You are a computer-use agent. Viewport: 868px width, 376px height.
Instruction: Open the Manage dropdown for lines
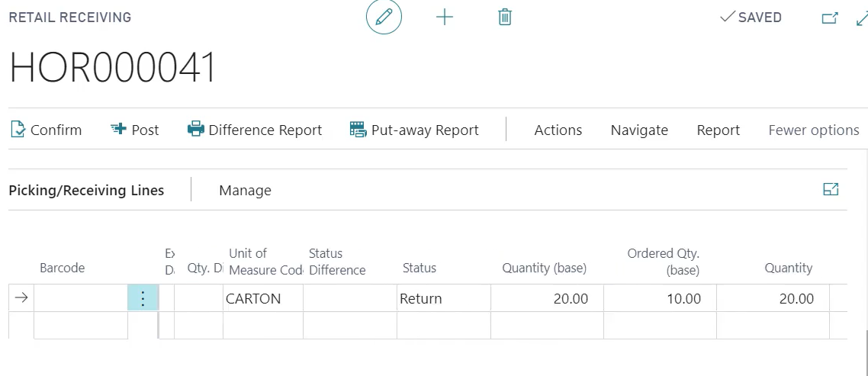245,191
